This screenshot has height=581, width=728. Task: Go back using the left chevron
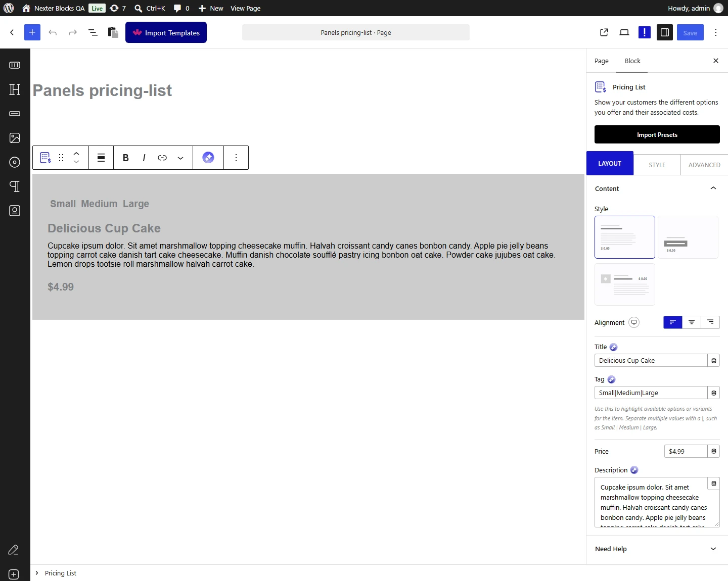[12, 32]
